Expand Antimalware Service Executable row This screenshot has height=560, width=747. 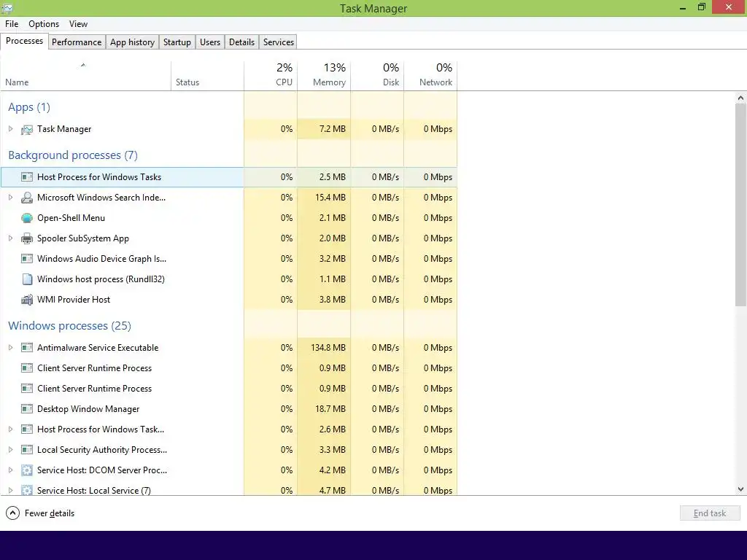click(x=10, y=348)
